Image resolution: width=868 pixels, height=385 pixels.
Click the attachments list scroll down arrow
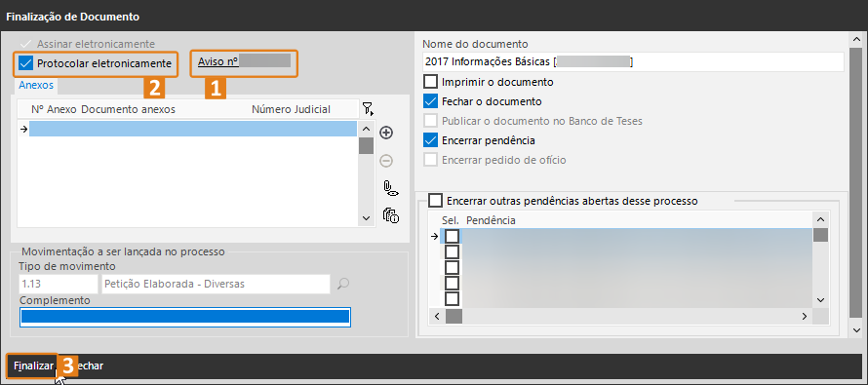coord(366,218)
